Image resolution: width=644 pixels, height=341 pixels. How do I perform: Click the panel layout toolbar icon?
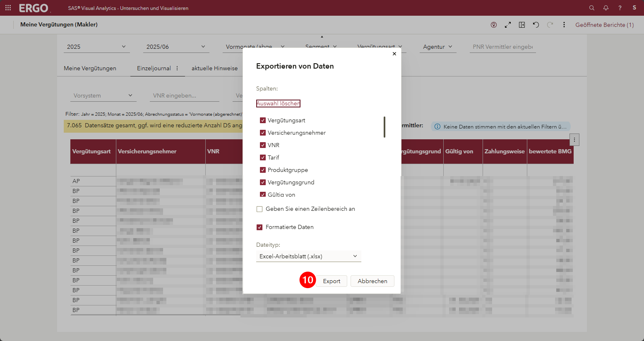coord(522,25)
